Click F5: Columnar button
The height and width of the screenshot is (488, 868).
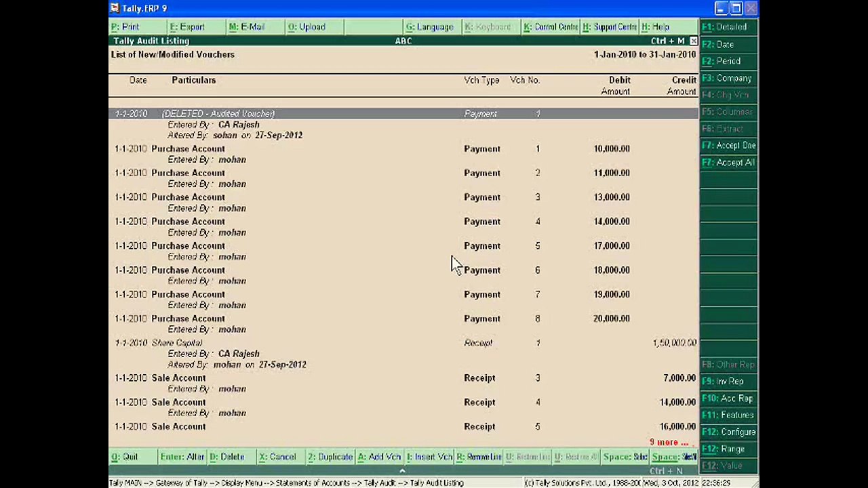729,112
